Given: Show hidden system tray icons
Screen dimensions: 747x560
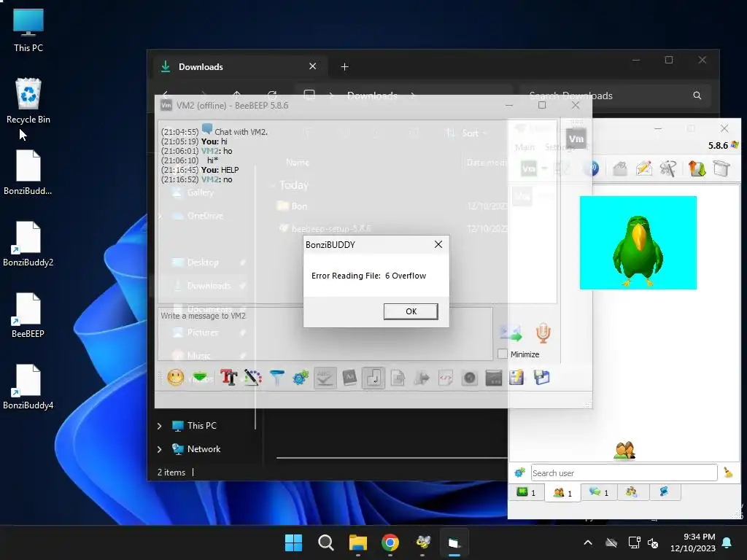Looking at the screenshot, I should (588, 542).
